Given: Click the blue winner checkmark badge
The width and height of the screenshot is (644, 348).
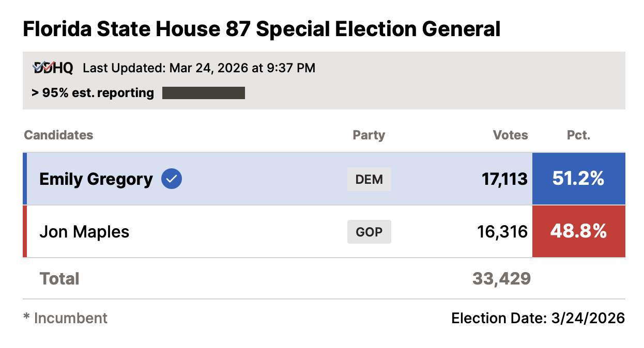Looking at the screenshot, I should coord(172,179).
